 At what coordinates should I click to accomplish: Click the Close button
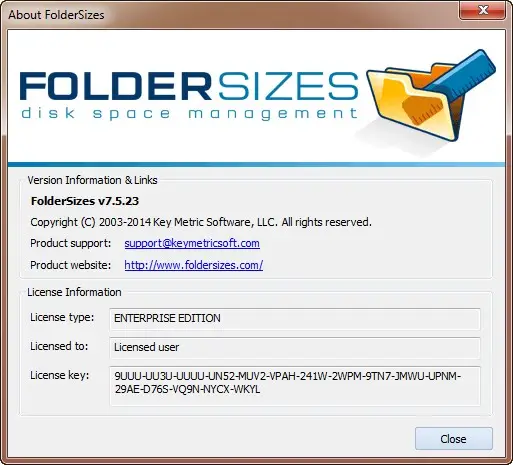454,439
